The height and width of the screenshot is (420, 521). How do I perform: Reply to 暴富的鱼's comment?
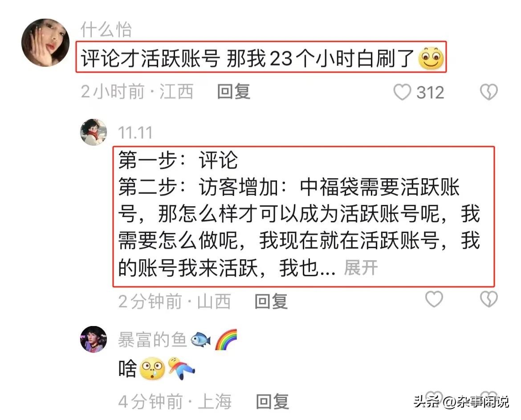pos(272,401)
